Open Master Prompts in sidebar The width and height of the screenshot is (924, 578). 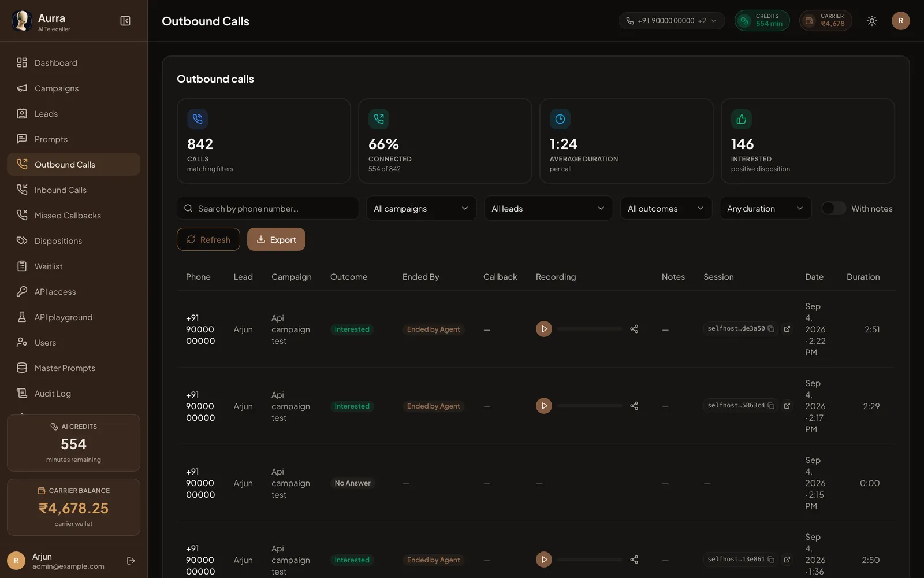tap(73, 368)
